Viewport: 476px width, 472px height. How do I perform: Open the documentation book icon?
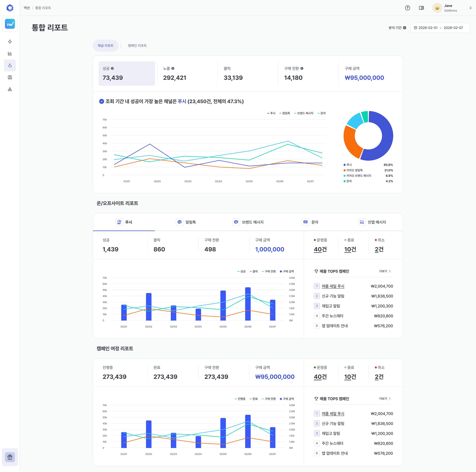click(x=421, y=8)
